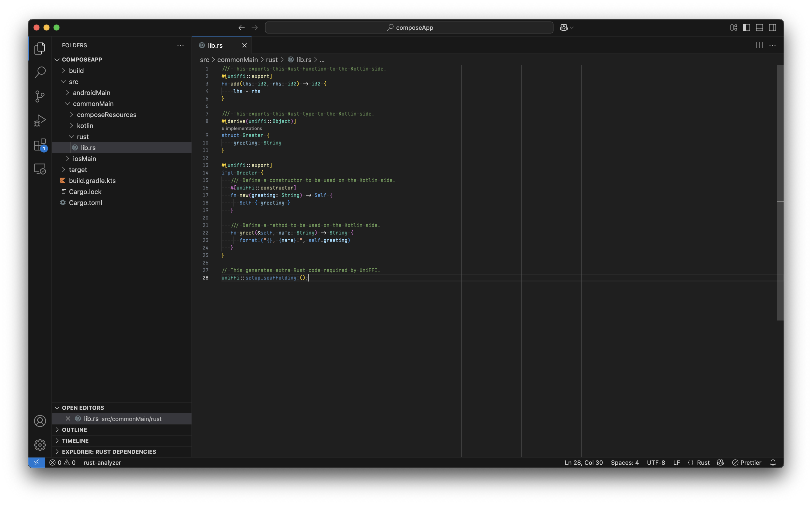Open Folders view More Actions menu

pyautogui.click(x=180, y=45)
